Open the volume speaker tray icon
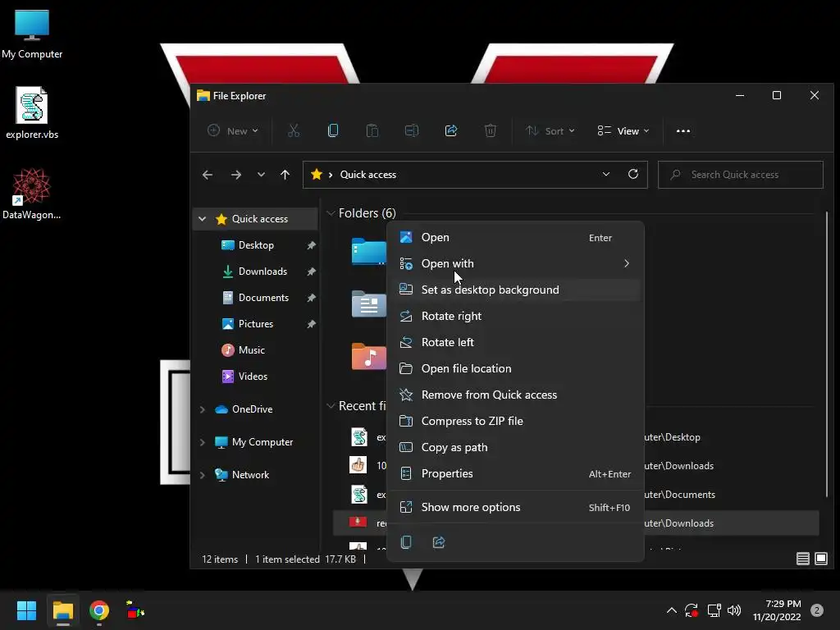 (x=734, y=610)
